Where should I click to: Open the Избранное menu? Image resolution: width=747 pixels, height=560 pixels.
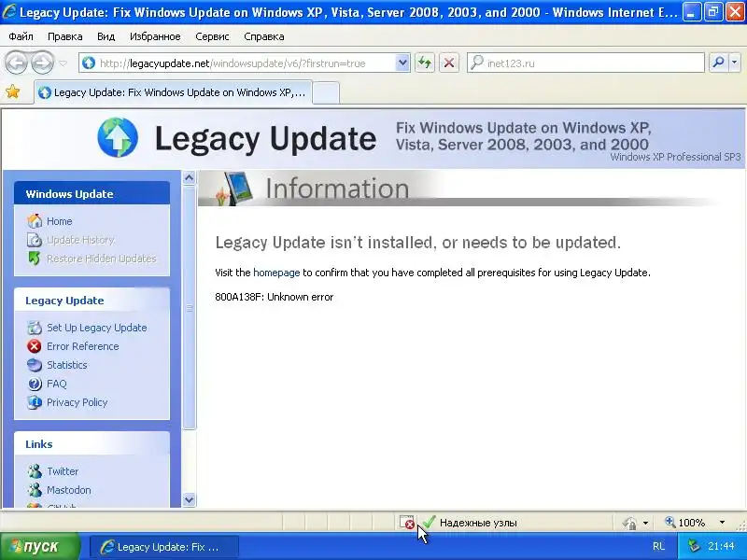[155, 36]
